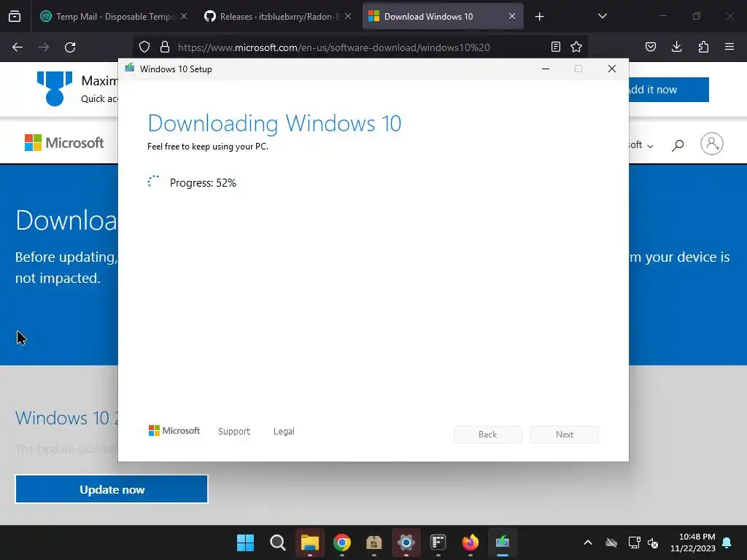This screenshot has width=747, height=560.
Task: Click the Add it now button
Action: [x=669, y=90]
